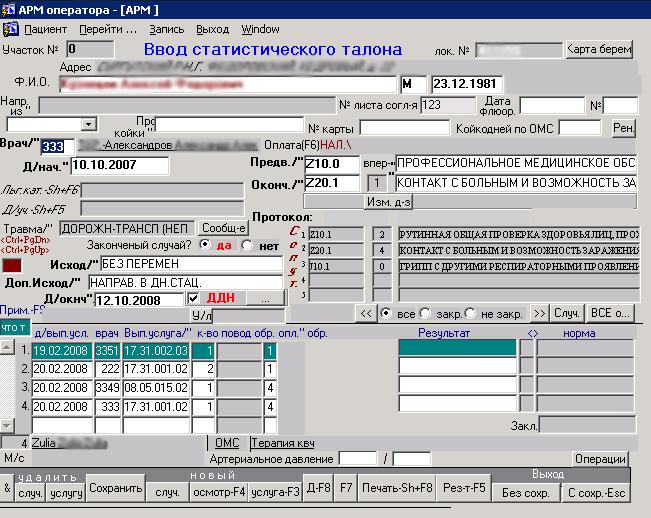The height and width of the screenshot is (518, 651).
Task: Toggle the checkbox beside the ДДН label
Action: pos(194,299)
